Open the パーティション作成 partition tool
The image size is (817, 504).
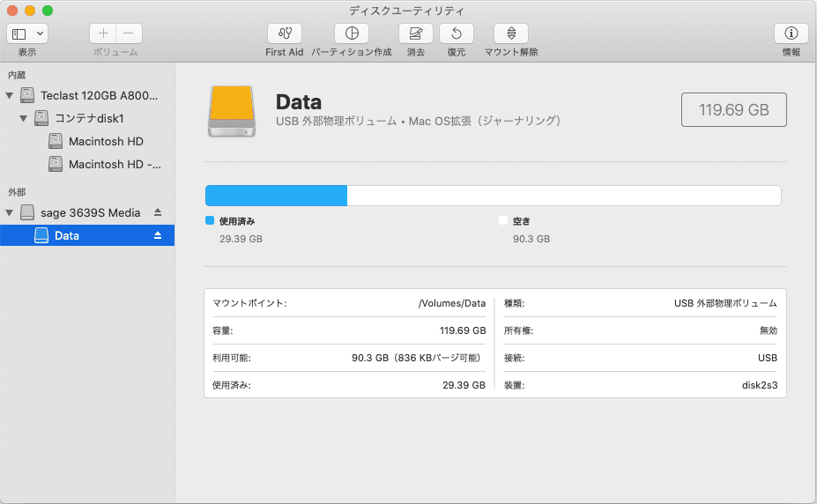(352, 33)
